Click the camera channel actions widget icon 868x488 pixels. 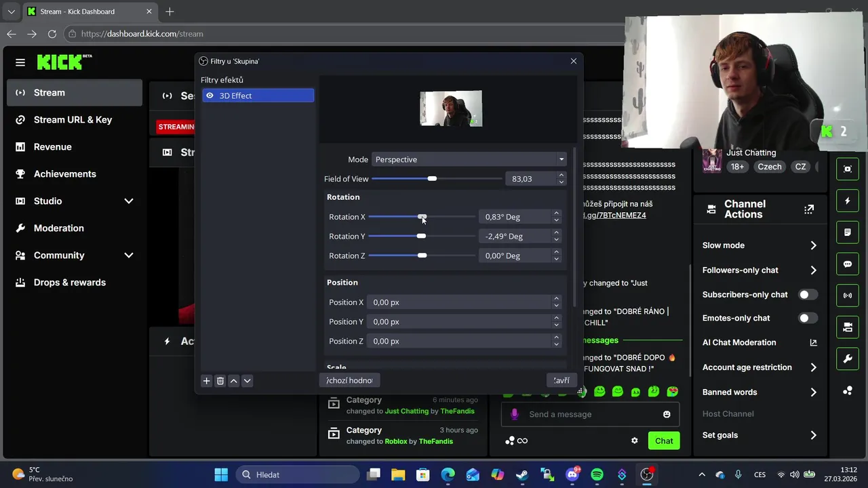click(848, 327)
